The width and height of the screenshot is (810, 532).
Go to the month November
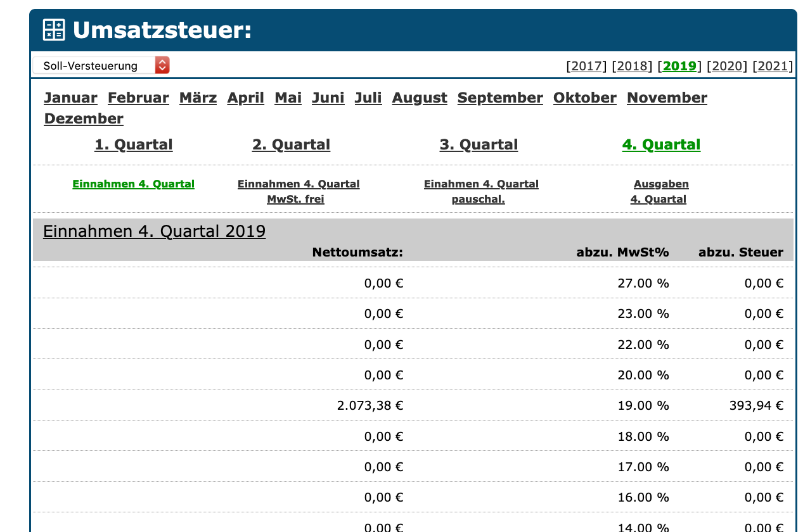tap(667, 98)
